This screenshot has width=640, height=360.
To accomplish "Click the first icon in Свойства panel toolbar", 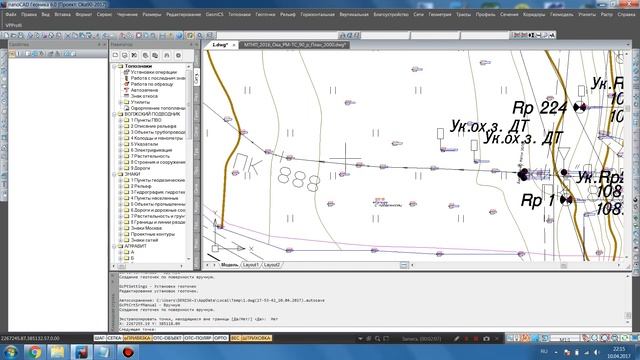I will [x=12, y=53].
